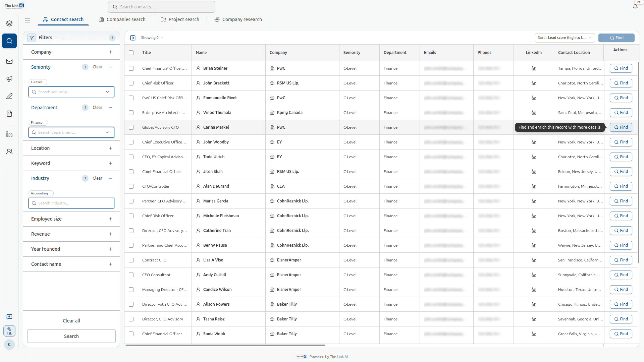Check the Brian Steiner row checkbox
Image resolution: width=644 pixels, height=362 pixels.
131,68
